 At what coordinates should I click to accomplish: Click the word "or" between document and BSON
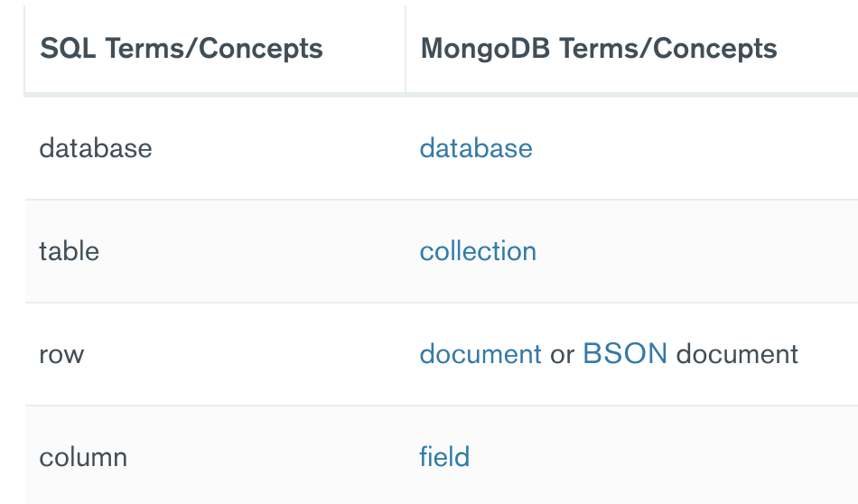point(562,356)
